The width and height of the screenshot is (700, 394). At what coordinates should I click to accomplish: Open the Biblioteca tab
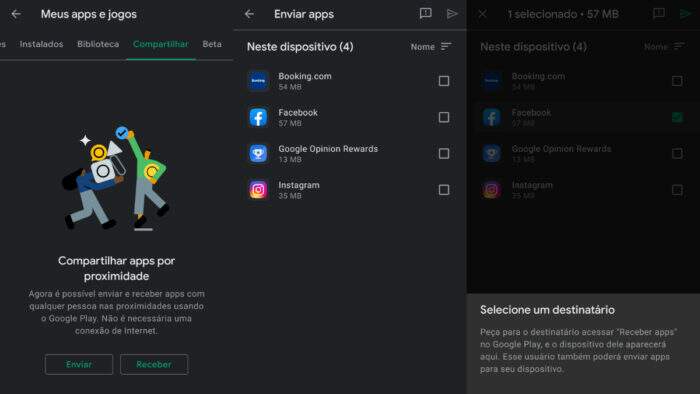point(98,44)
